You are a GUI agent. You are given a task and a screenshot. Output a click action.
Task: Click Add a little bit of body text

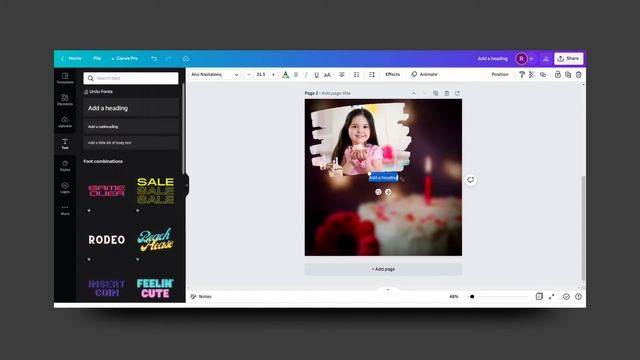[x=131, y=143]
